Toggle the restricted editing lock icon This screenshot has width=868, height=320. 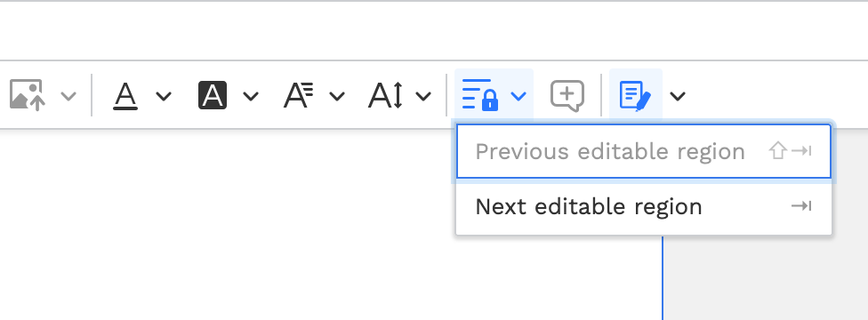pos(480,95)
